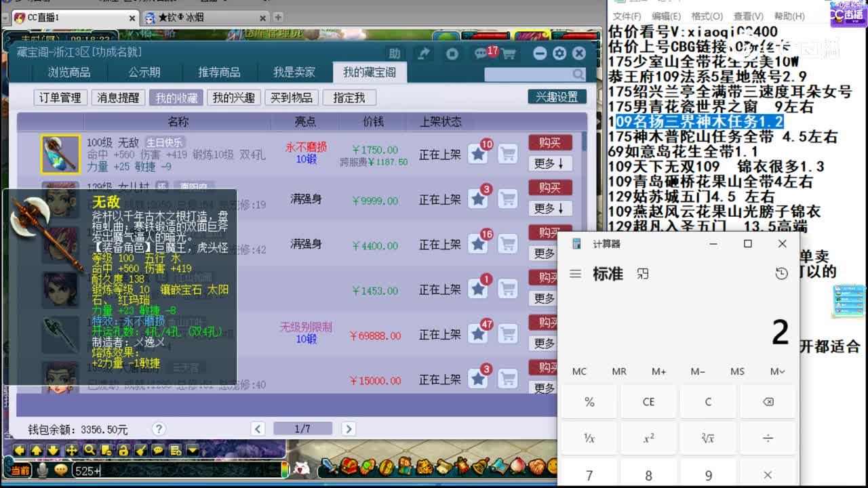
Task: Expand 更多 for the ¥9999.00 item
Action: point(550,208)
